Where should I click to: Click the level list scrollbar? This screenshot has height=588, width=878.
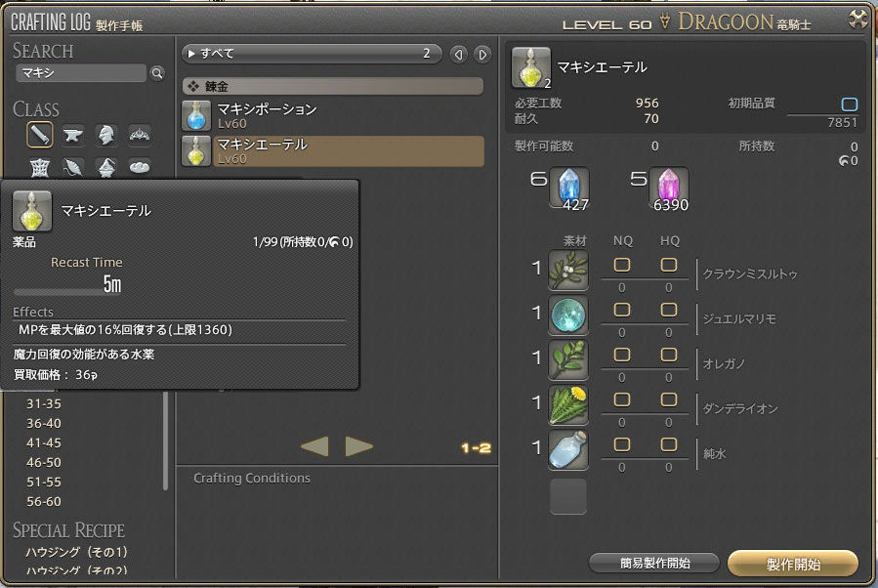pyautogui.click(x=166, y=441)
